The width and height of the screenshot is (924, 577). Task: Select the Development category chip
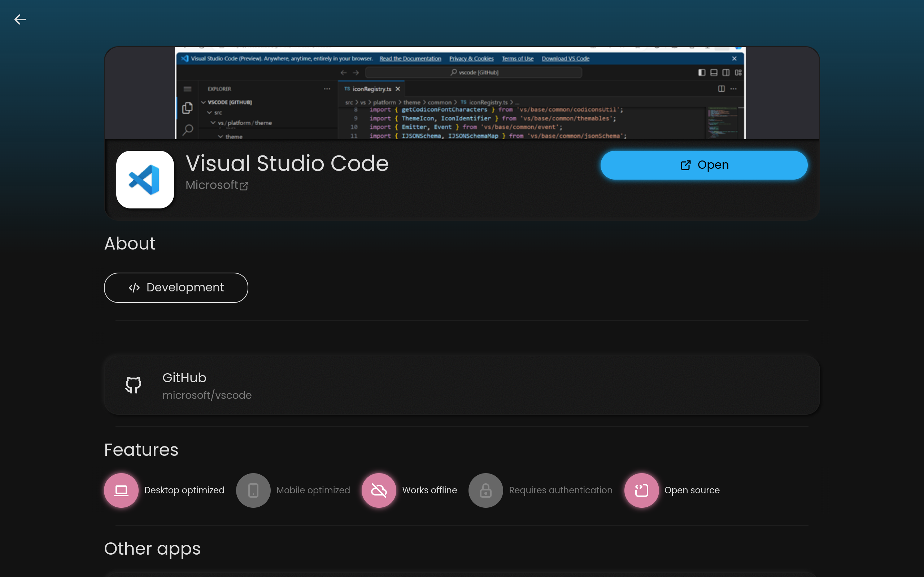coord(176,288)
